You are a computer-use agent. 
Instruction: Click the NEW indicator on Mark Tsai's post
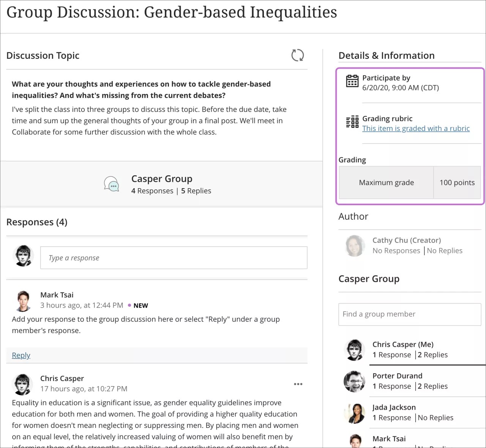point(140,305)
